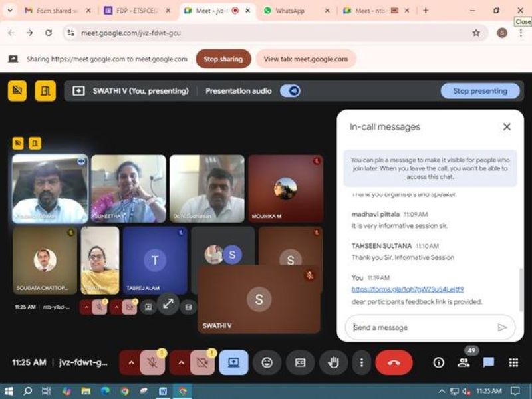
Task: Click the red leave call button
Action: (x=394, y=362)
